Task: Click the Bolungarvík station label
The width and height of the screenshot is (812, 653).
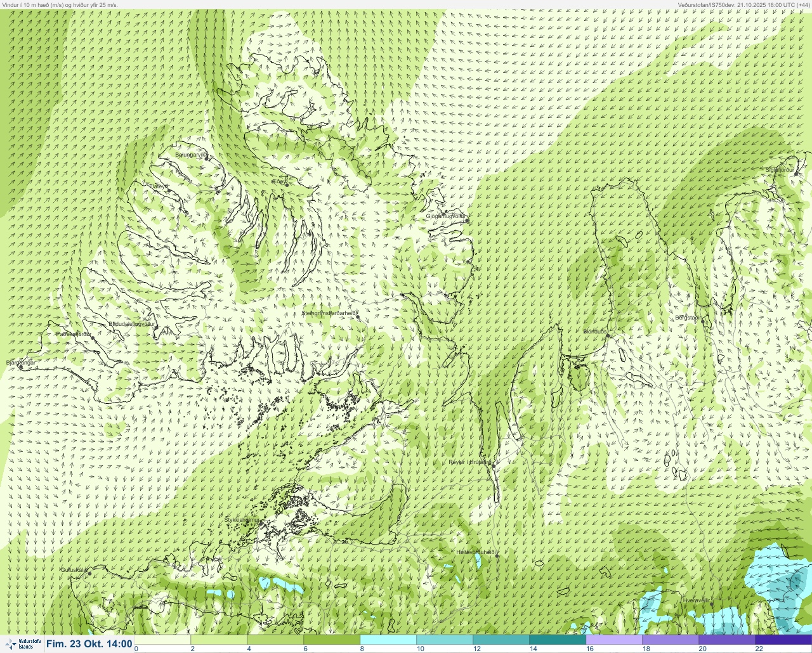Action: (x=190, y=155)
